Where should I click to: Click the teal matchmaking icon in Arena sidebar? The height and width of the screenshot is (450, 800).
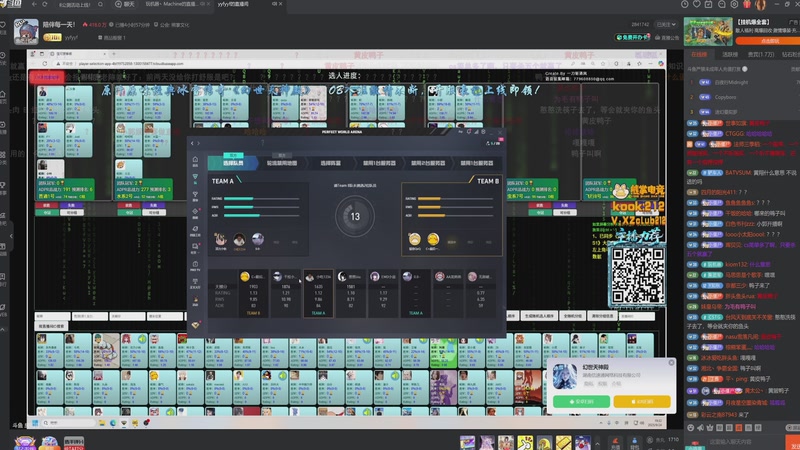tap(195, 177)
